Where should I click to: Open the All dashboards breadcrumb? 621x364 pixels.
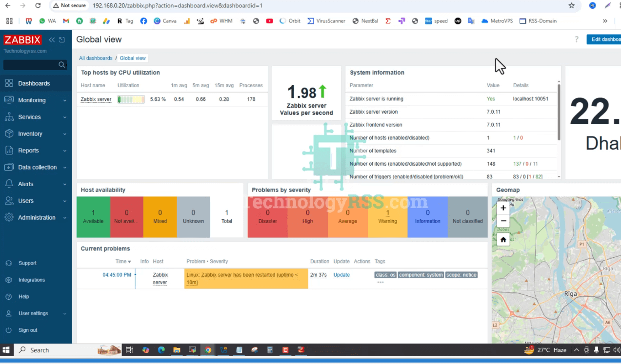[x=96, y=58]
